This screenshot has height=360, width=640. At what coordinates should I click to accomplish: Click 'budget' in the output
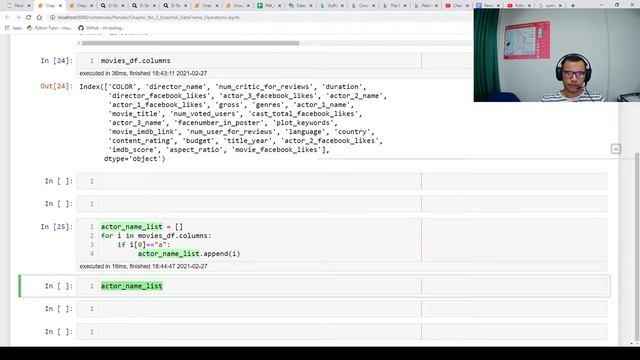point(198,140)
